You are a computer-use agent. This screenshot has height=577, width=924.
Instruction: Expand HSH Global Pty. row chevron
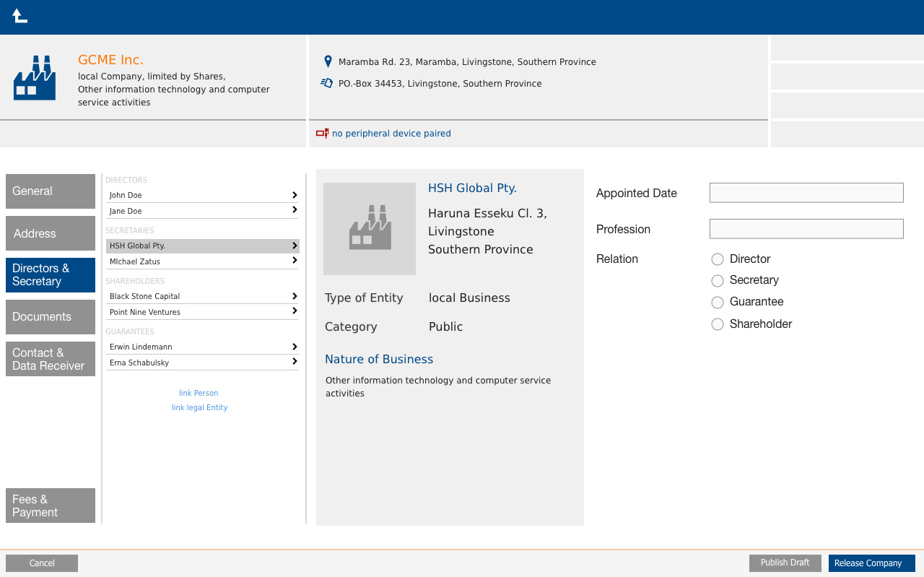[295, 246]
